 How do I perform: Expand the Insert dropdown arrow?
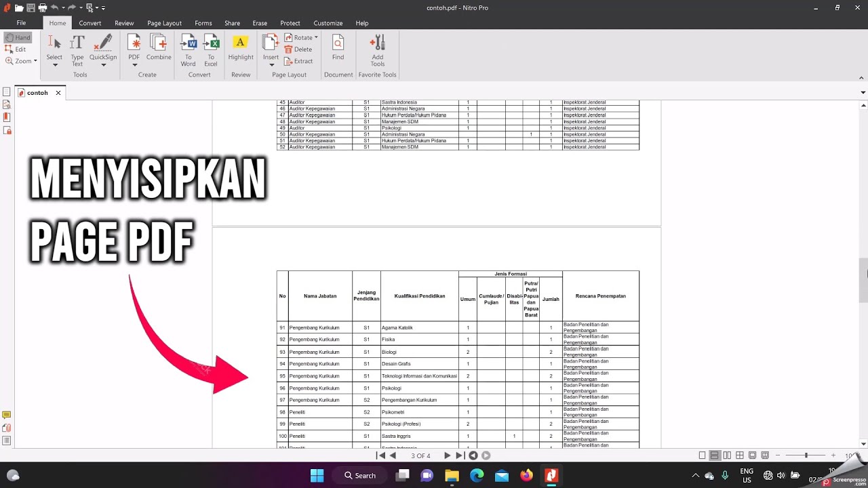click(271, 65)
